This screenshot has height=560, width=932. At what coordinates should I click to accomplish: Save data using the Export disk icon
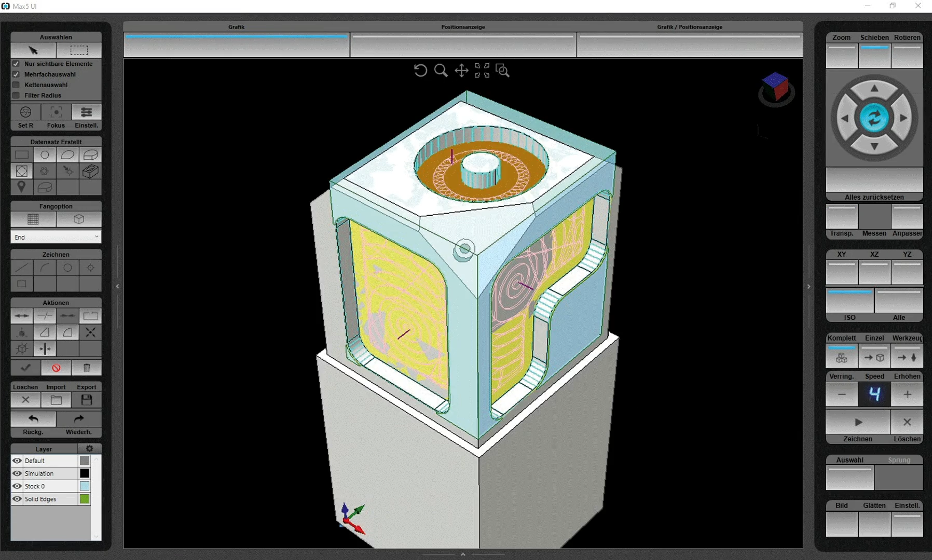pyautogui.click(x=86, y=400)
